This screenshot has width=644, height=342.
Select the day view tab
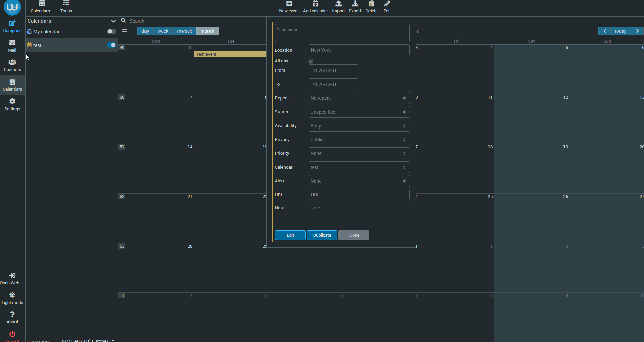pyautogui.click(x=145, y=31)
